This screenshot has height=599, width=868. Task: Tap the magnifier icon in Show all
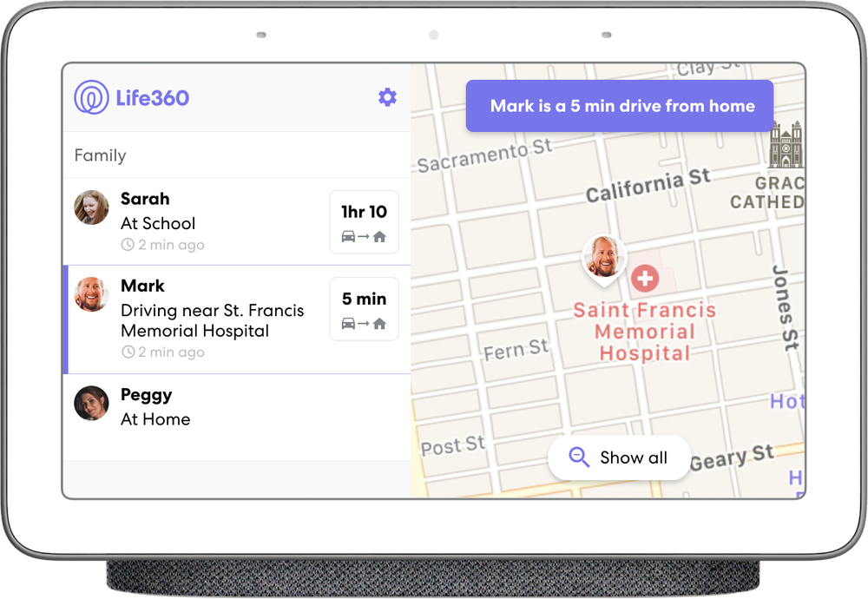coord(579,457)
